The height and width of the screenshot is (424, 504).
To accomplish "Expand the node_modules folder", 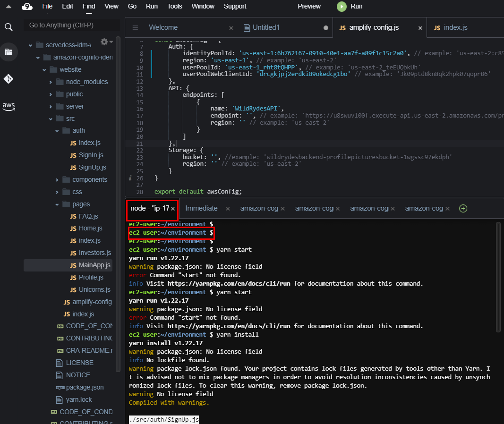I will coord(51,82).
